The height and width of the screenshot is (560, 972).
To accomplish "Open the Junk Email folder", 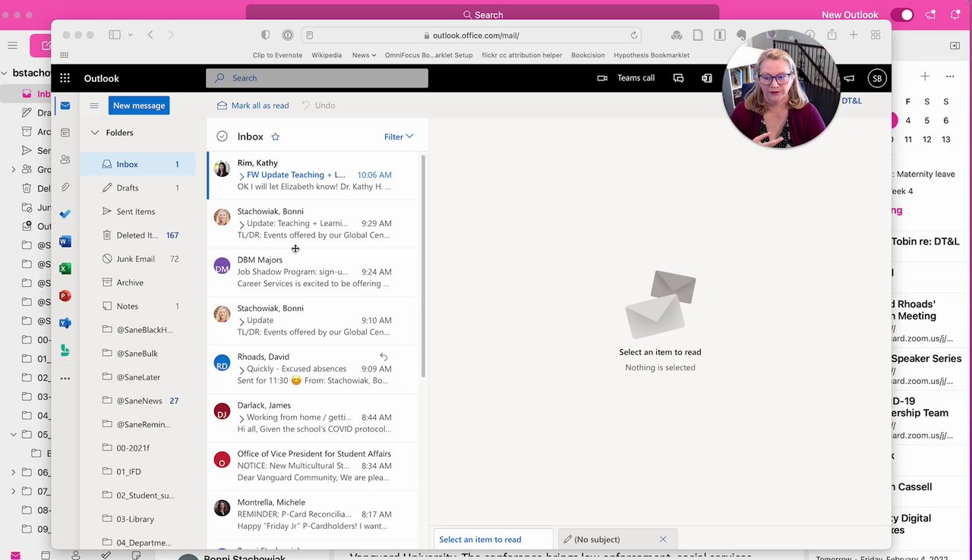I will tap(137, 259).
